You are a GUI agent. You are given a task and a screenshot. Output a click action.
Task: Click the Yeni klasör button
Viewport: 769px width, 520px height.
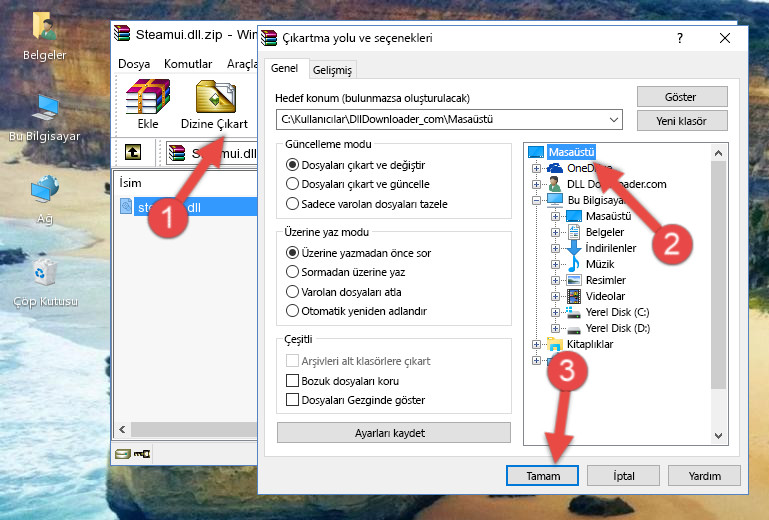(x=682, y=121)
